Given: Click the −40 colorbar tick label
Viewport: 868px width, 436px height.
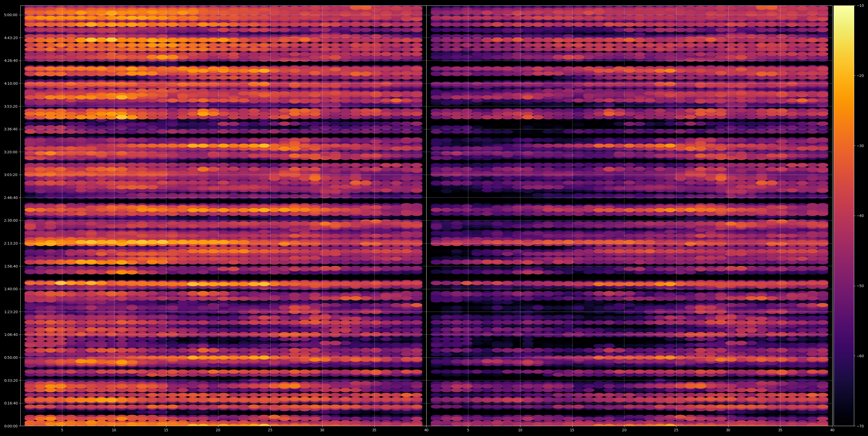Looking at the screenshot, I should coord(860,216).
